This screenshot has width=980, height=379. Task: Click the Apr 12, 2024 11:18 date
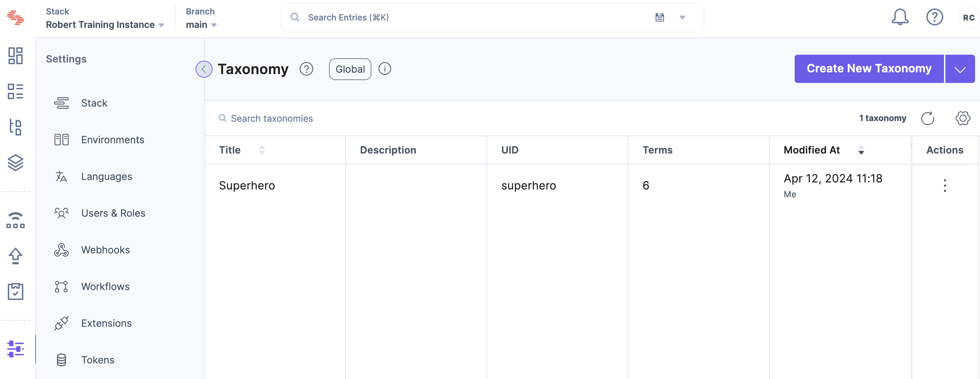pyautogui.click(x=833, y=178)
